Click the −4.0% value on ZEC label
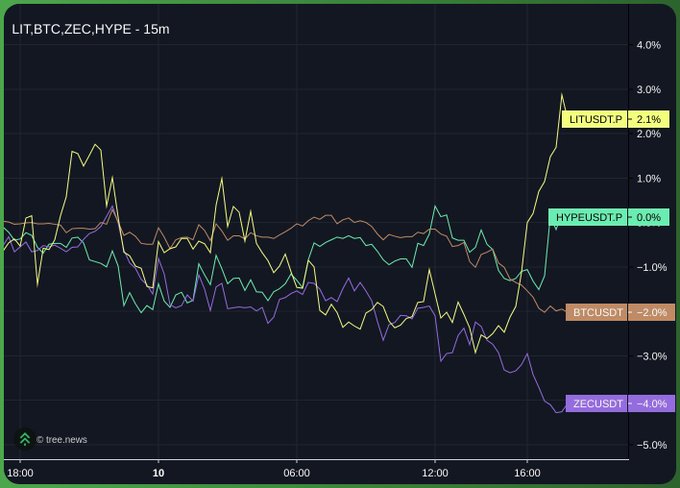680x488 pixels. click(652, 403)
